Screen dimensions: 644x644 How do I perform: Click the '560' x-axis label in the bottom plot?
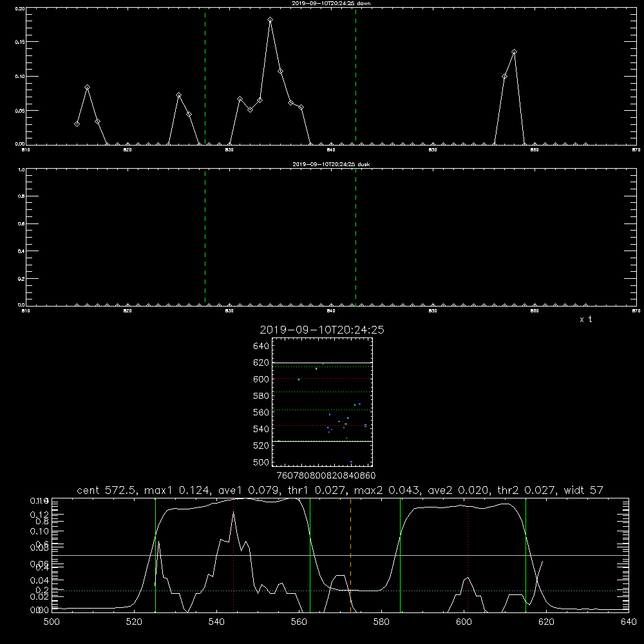(x=299, y=622)
